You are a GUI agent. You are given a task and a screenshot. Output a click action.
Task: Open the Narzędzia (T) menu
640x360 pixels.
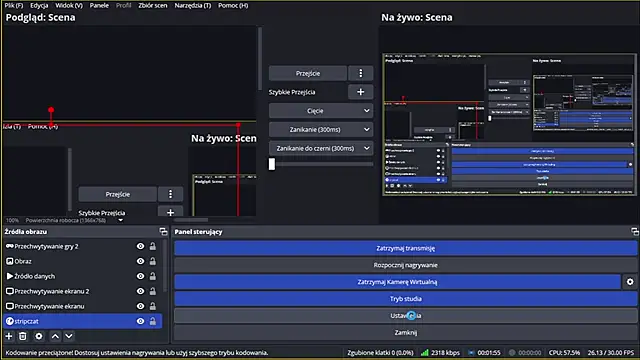(x=193, y=6)
